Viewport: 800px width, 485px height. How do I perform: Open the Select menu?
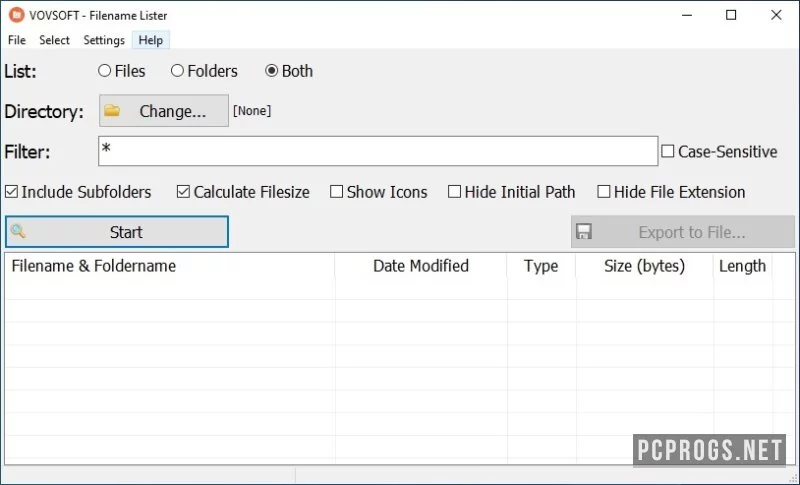pos(54,40)
